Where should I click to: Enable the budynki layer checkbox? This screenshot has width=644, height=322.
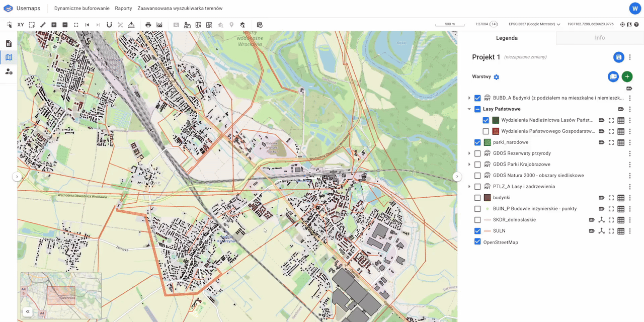point(477,198)
